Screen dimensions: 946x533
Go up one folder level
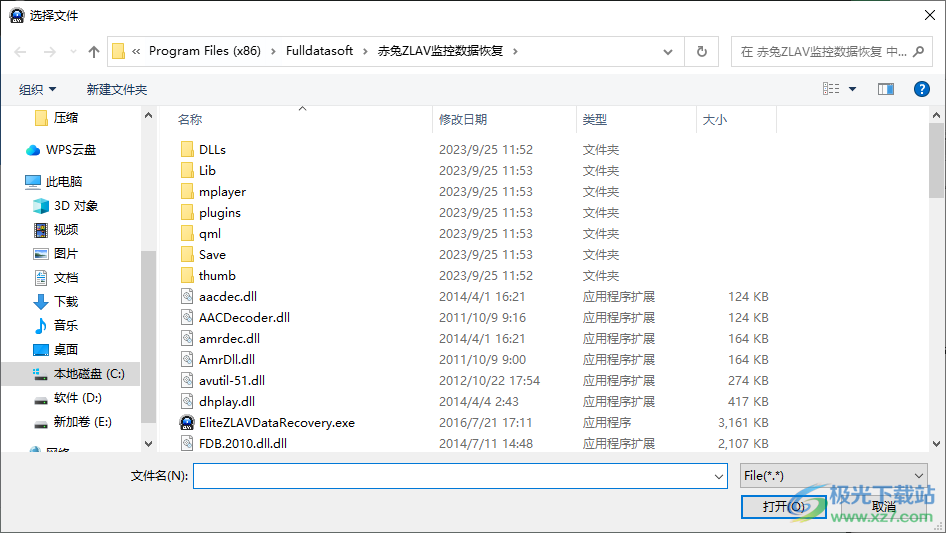tap(94, 52)
